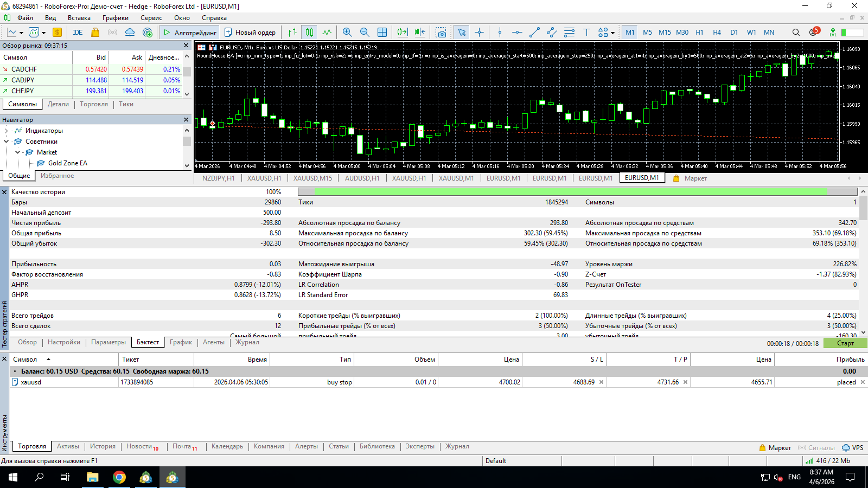Open the MetaEditor IDE
This screenshot has height=488, width=868.
point(78,33)
